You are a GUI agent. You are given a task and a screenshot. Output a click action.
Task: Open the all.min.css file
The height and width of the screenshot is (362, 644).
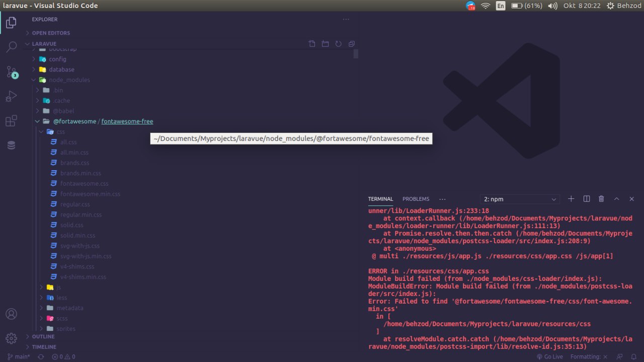coord(74,153)
